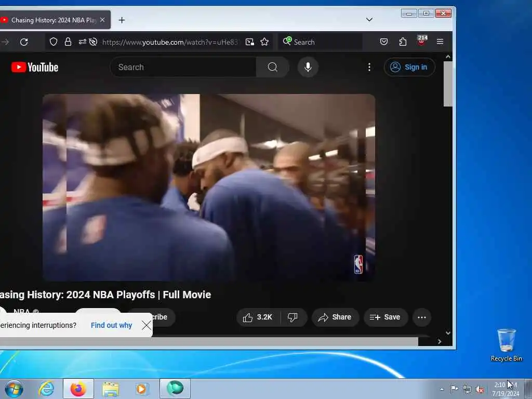Click the horizontal scrollbar thumb
Image resolution: width=532 pixels, height=399 pixels.
coord(209,342)
